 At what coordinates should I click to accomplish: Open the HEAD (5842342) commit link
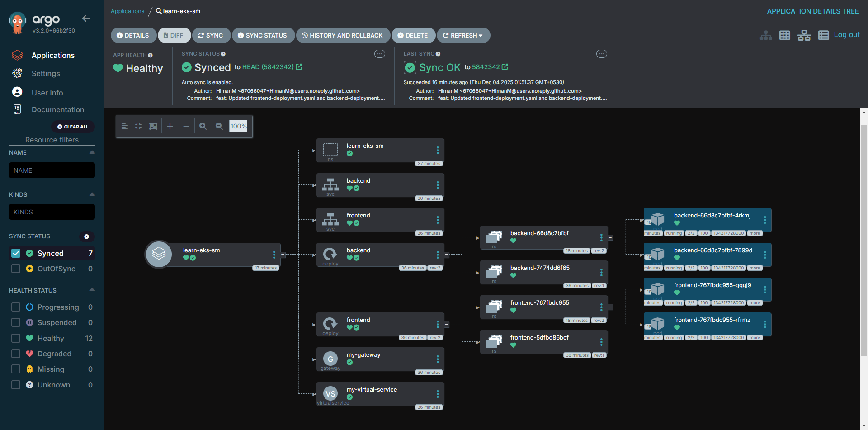(x=268, y=67)
